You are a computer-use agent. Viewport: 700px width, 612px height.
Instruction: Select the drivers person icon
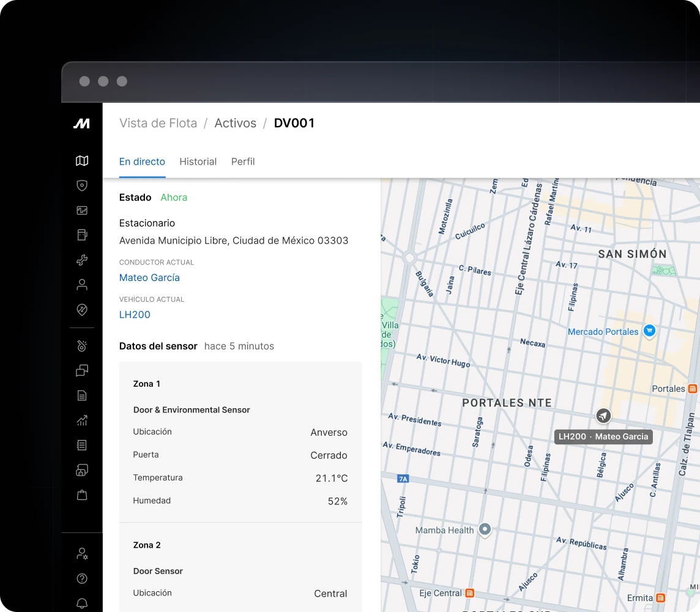[81, 284]
